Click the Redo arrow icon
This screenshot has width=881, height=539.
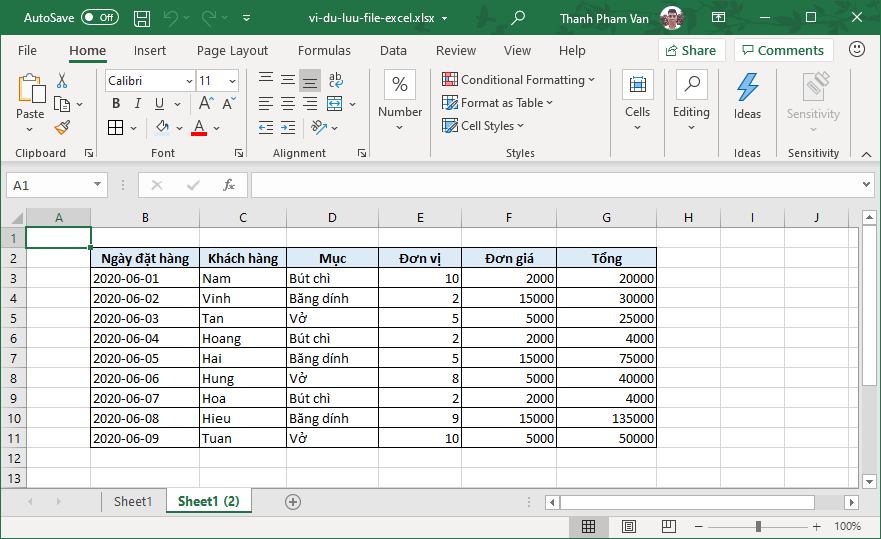pyautogui.click(x=208, y=18)
